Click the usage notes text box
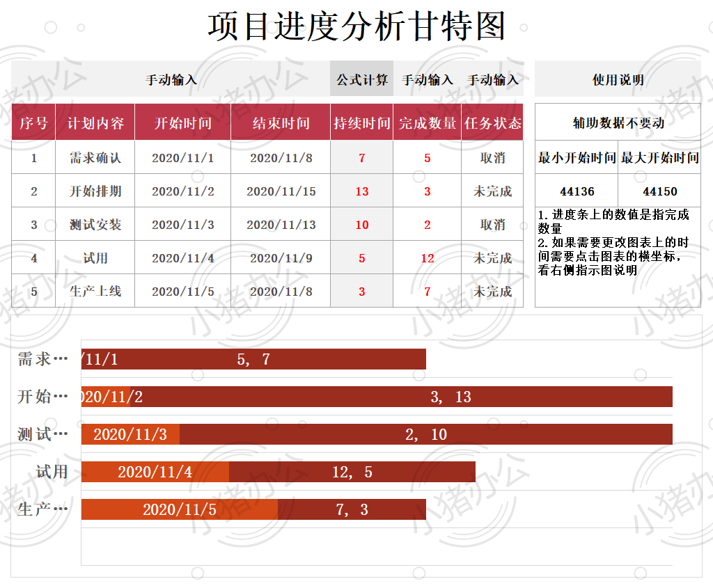The height and width of the screenshot is (588, 713). click(618, 257)
